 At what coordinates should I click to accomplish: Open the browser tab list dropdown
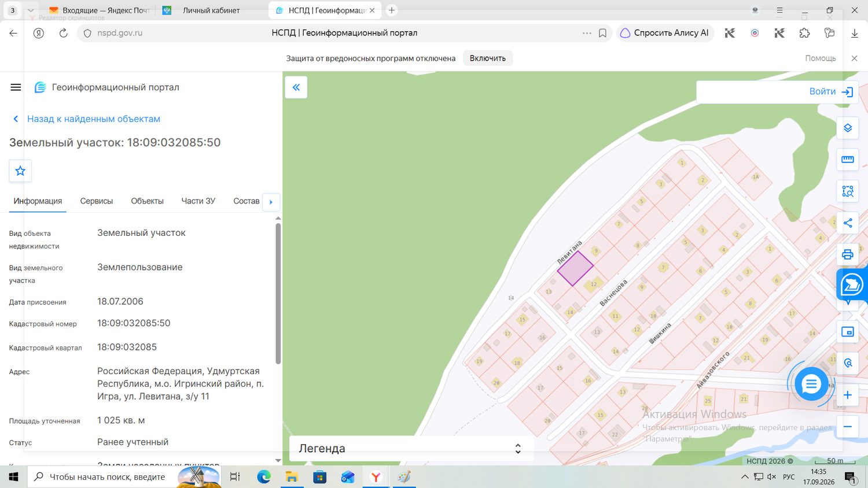(x=31, y=10)
